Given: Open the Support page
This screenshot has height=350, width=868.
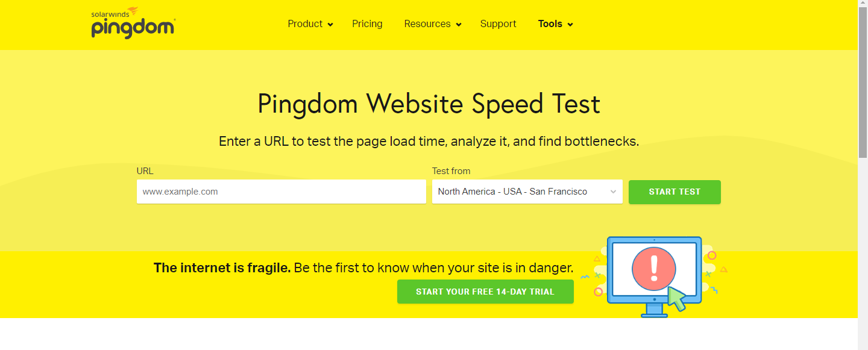Looking at the screenshot, I should (x=498, y=24).
